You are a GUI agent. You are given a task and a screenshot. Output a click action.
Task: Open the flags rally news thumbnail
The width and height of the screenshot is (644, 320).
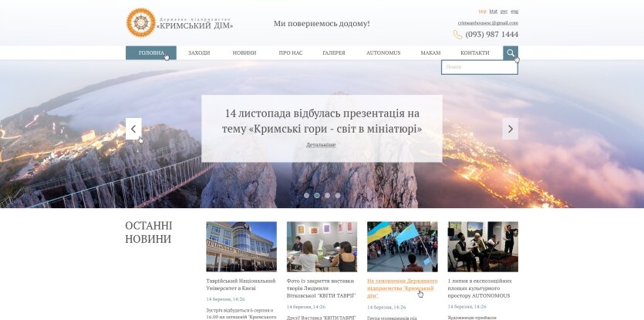click(x=403, y=247)
